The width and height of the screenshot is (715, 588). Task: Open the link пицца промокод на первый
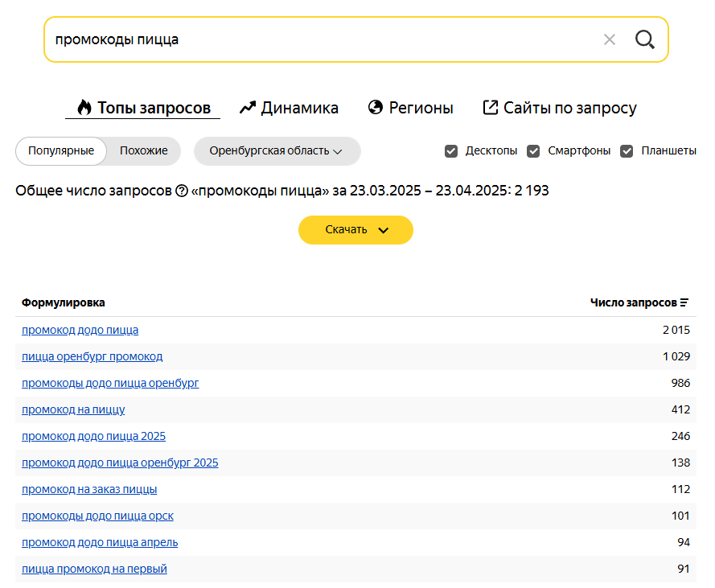click(x=94, y=569)
